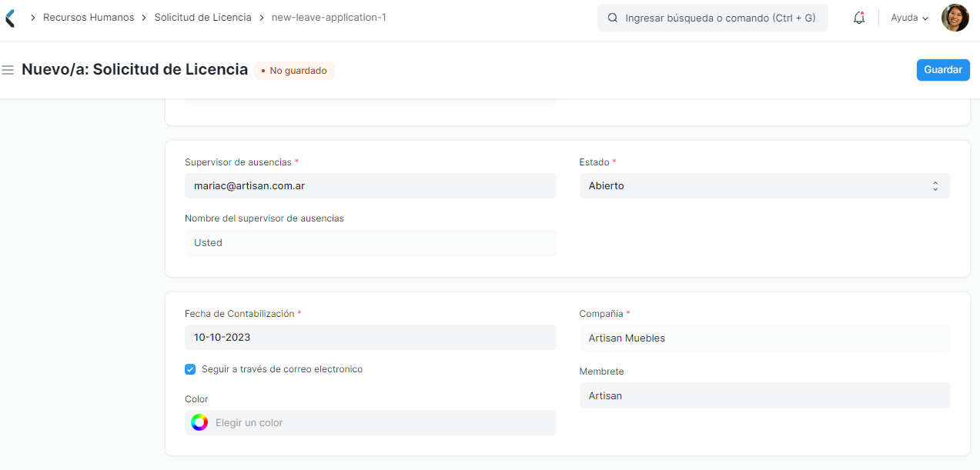Click the search magnifier icon
The image size is (980, 470).
pos(612,17)
